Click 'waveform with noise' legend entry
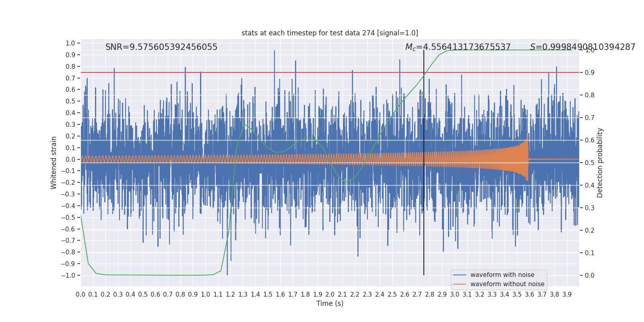This screenshot has width=644, height=322. point(502,275)
